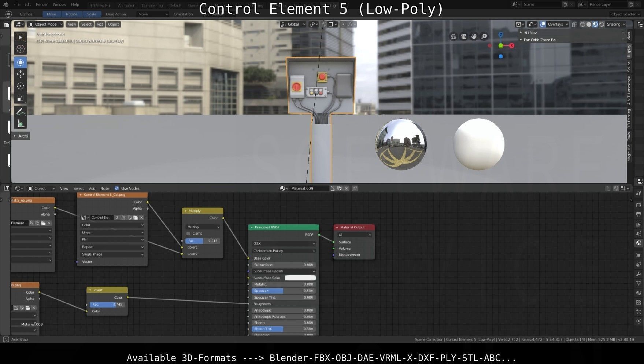Click the Material.009 name field

pos(310,188)
